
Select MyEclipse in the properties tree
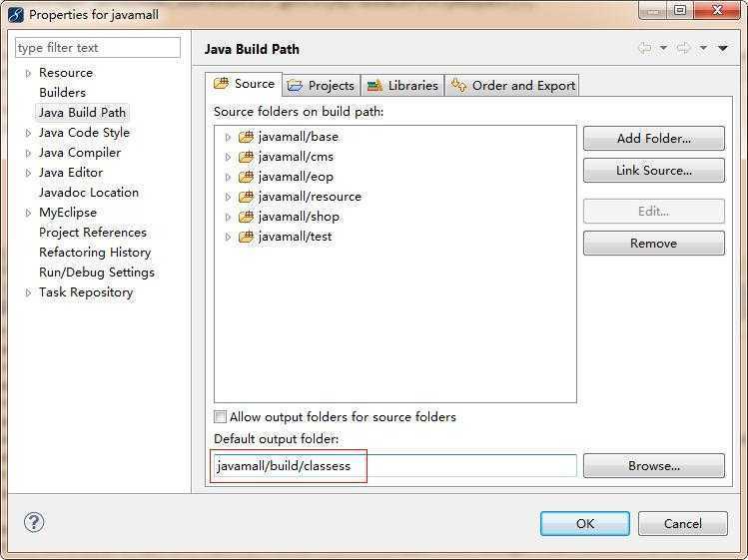[68, 213]
